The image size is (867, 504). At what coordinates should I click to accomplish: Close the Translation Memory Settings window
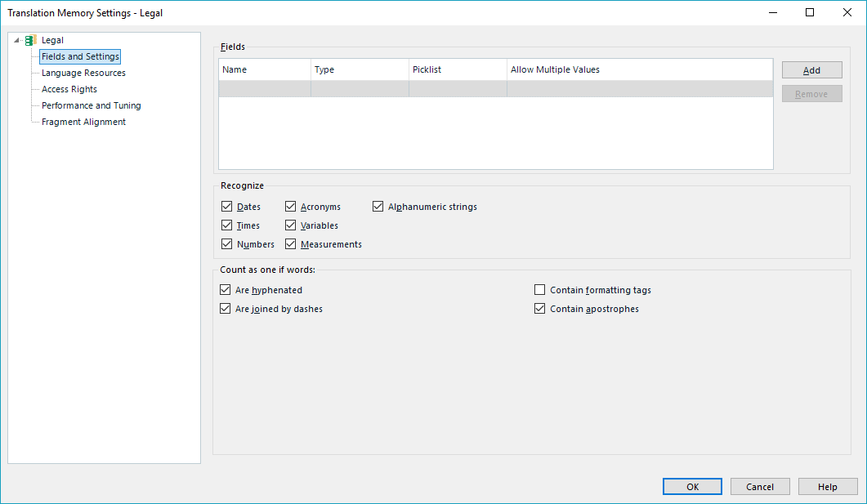pyautogui.click(x=847, y=12)
